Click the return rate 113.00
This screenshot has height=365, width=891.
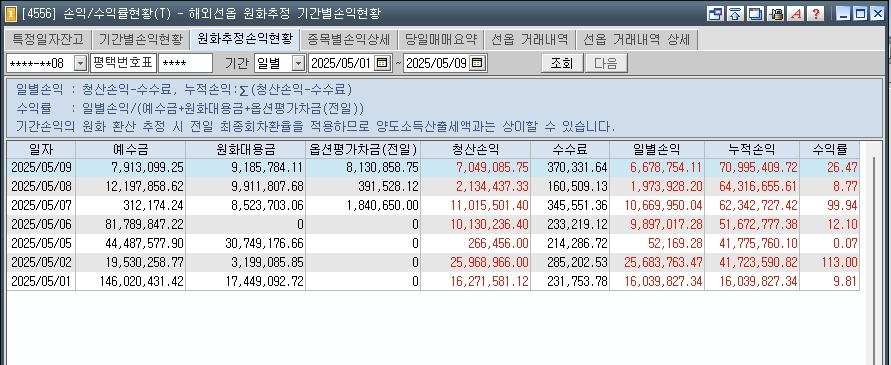click(839, 262)
